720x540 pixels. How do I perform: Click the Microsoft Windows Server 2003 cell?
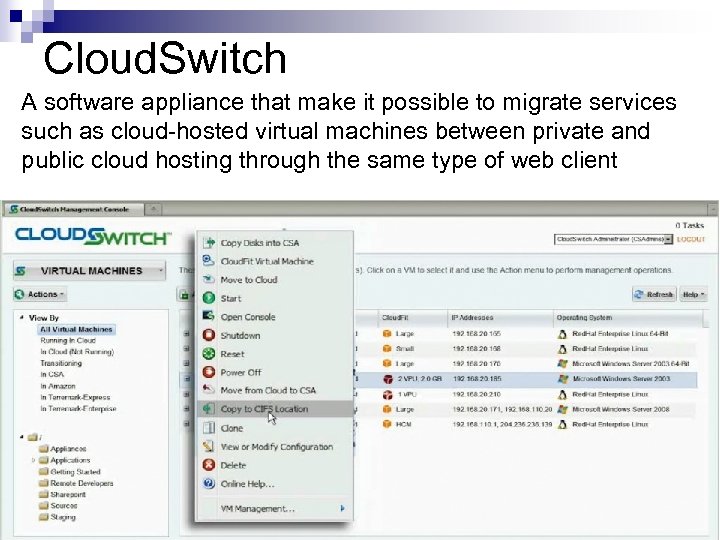(621, 379)
